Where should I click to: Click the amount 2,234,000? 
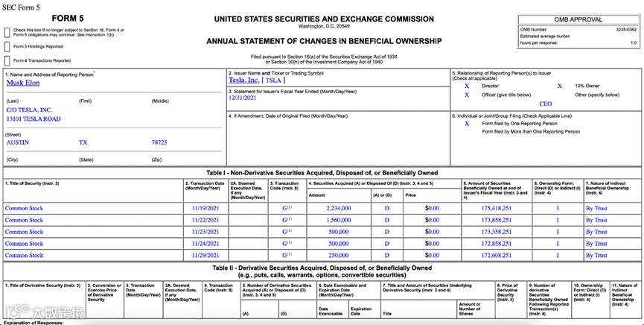click(x=339, y=208)
